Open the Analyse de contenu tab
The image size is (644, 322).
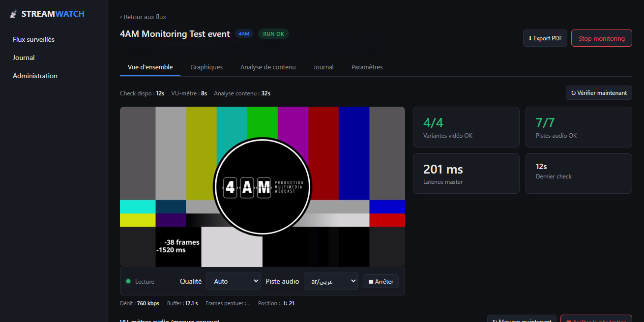(268, 67)
